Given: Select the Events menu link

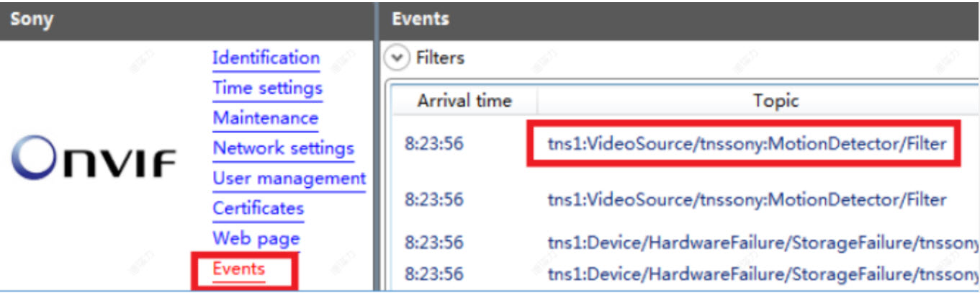Looking at the screenshot, I should [x=239, y=269].
